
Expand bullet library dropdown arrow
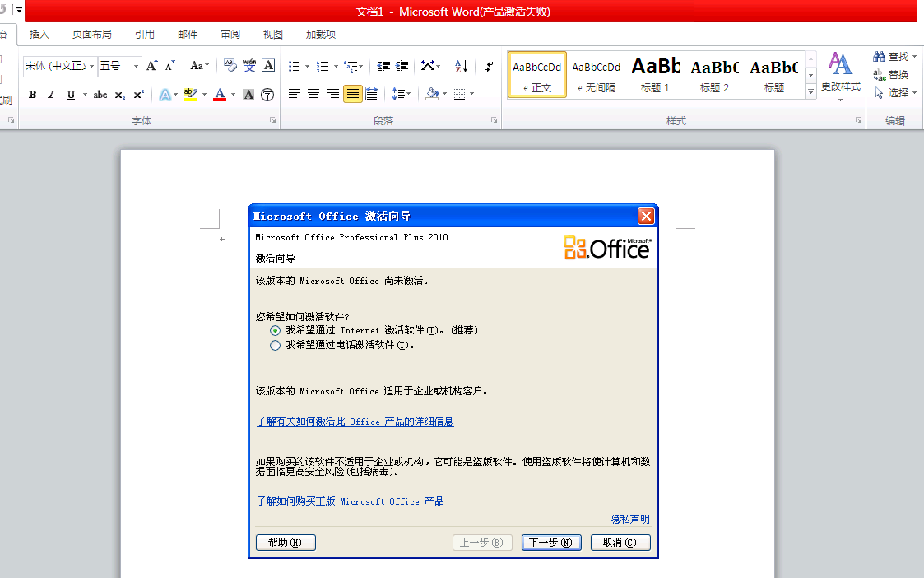pos(307,66)
